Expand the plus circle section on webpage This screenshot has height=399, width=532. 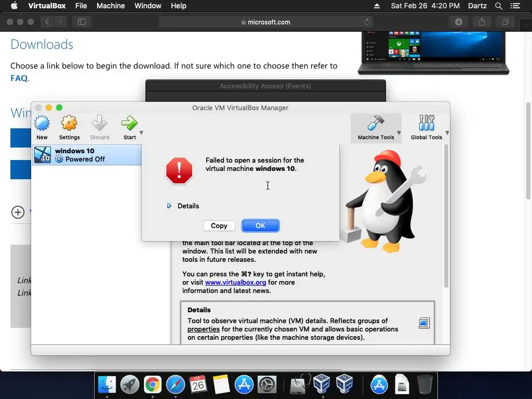(x=18, y=212)
